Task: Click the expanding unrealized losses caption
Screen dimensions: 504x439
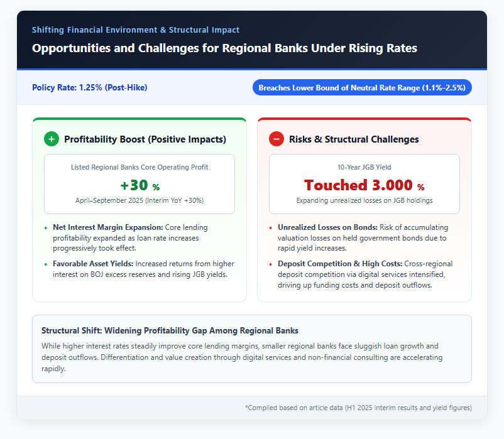Action: (x=364, y=200)
